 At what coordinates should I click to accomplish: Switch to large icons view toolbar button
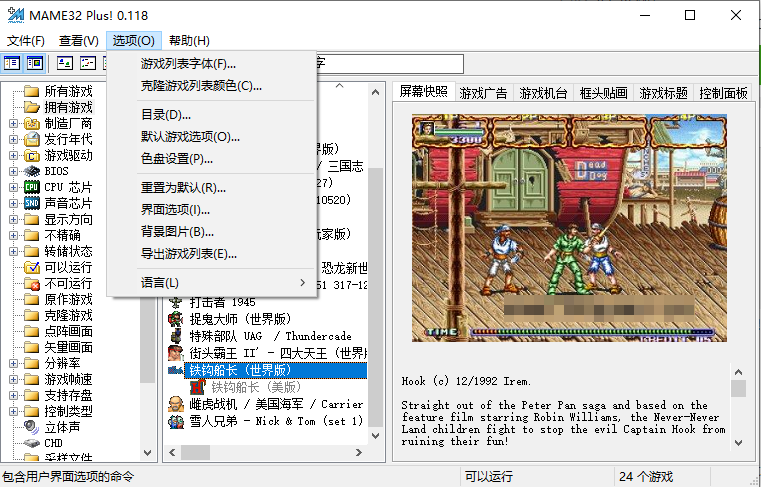tap(65, 63)
